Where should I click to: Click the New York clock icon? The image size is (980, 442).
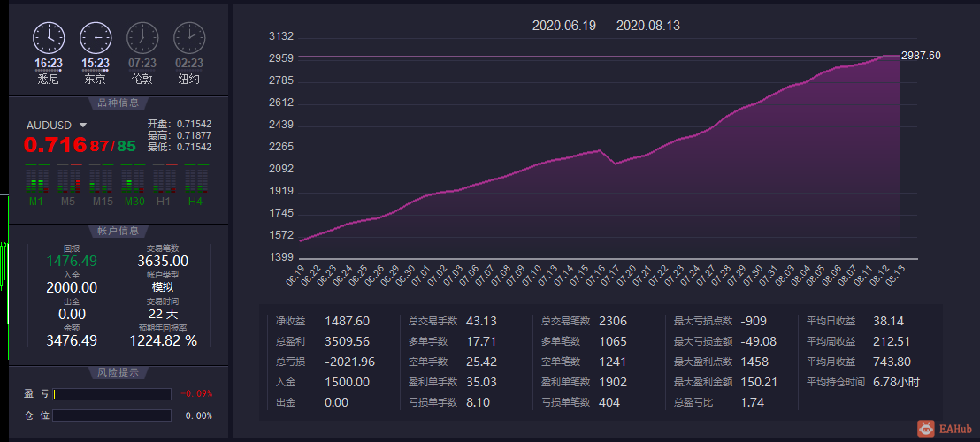pyautogui.click(x=189, y=37)
